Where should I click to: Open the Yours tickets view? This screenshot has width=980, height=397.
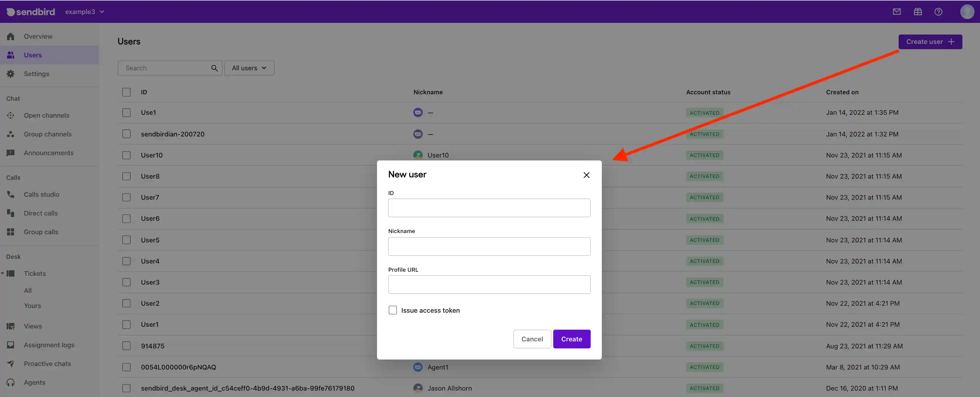32,305
